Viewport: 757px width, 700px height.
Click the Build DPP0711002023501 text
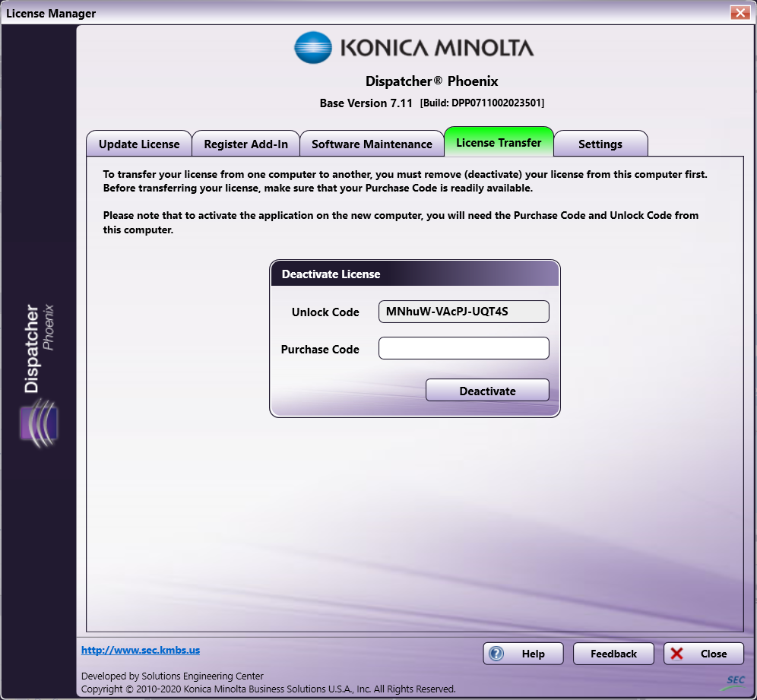click(482, 103)
